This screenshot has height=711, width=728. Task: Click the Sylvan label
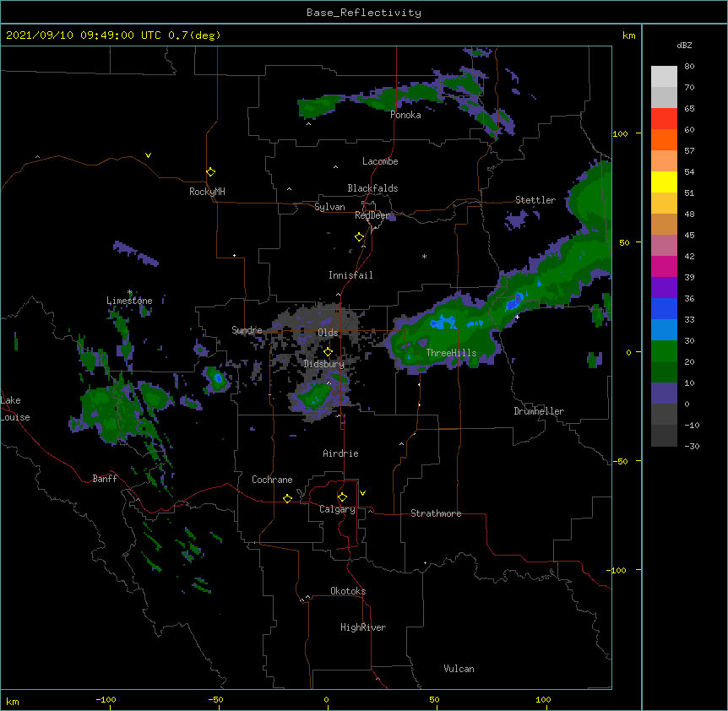click(329, 207)
